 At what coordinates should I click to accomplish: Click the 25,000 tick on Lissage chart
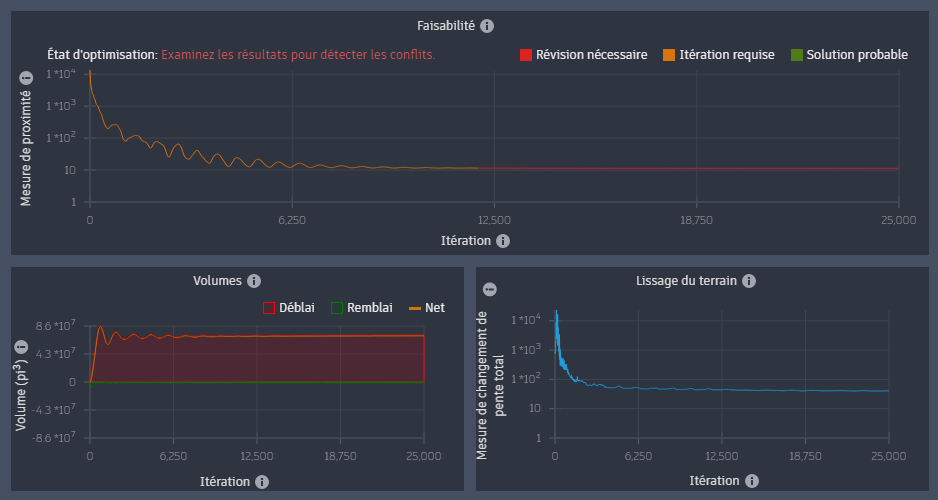[888, 456]
